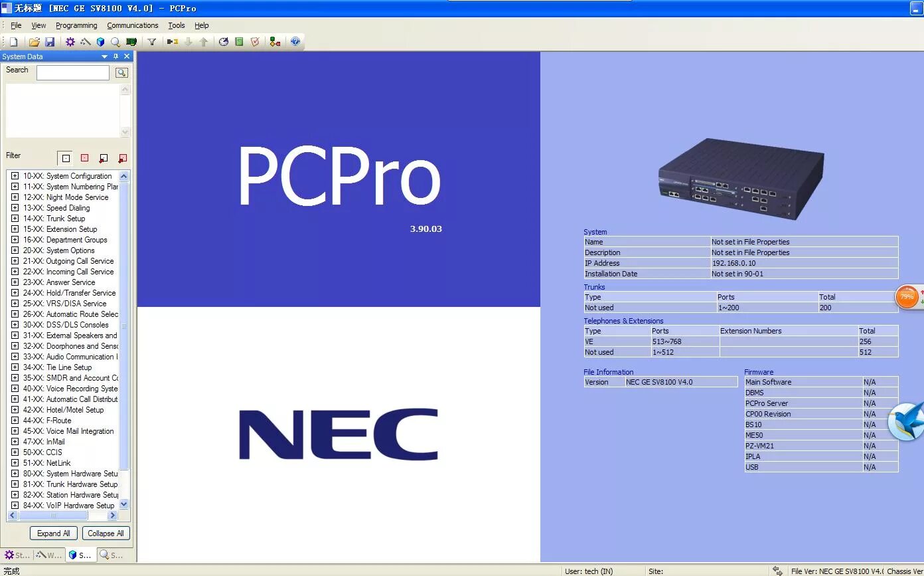Image resolution: width=924 pixels, height=576 pixels.
Task: Click the Expand All button
Action: pos(54,533)
